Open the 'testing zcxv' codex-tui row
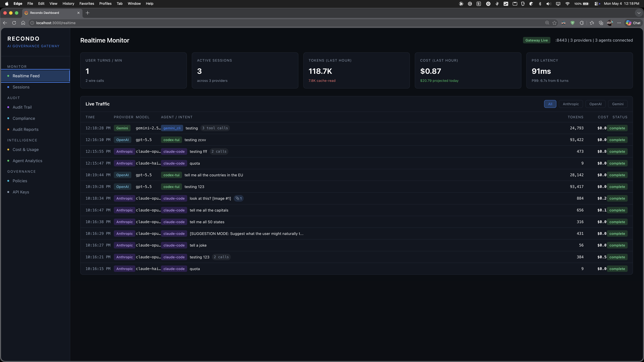This screenshot has height=362, width=644. [x=356, y=140]
